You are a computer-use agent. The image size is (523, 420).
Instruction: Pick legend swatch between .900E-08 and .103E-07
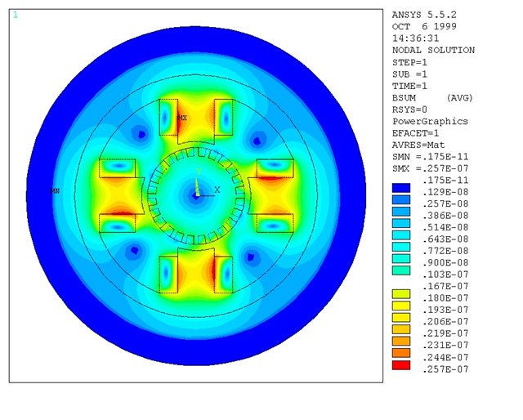[x=401, y=270]
